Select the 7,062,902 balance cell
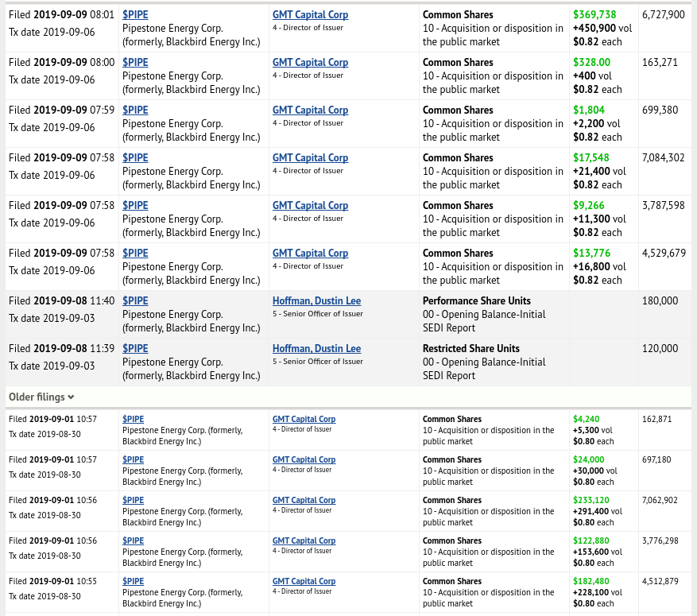 point(660,500)
